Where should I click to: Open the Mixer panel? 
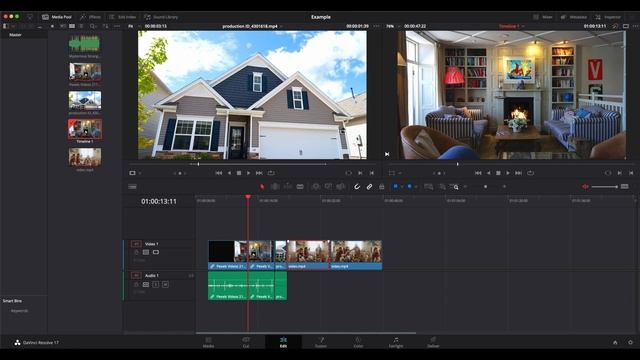tap(543, 17)
